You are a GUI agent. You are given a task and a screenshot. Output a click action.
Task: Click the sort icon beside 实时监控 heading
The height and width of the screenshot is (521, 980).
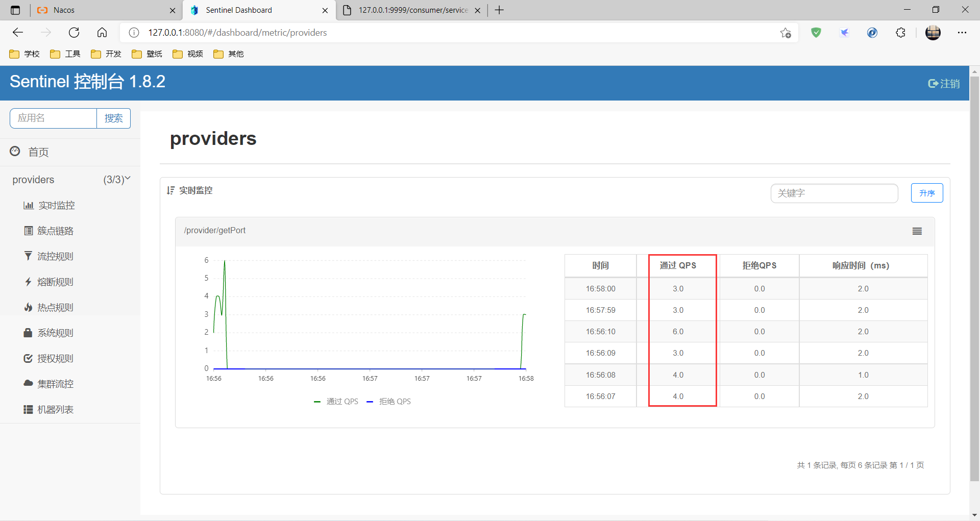170,190
